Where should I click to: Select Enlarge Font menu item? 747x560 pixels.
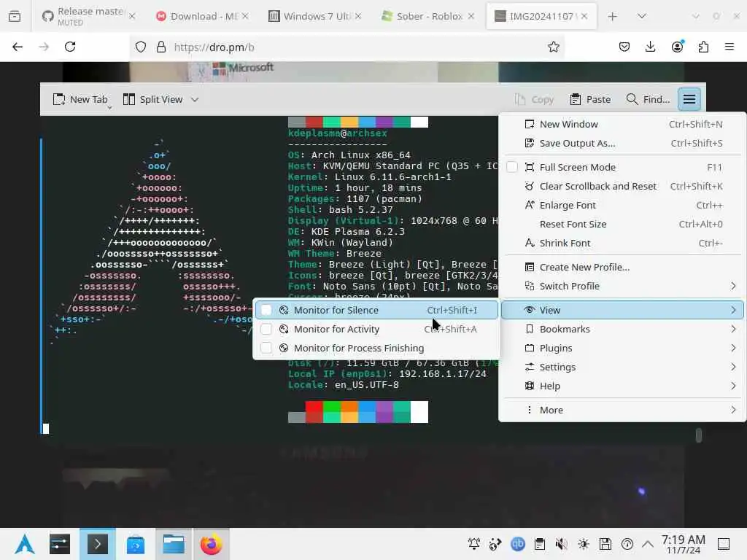622,205
